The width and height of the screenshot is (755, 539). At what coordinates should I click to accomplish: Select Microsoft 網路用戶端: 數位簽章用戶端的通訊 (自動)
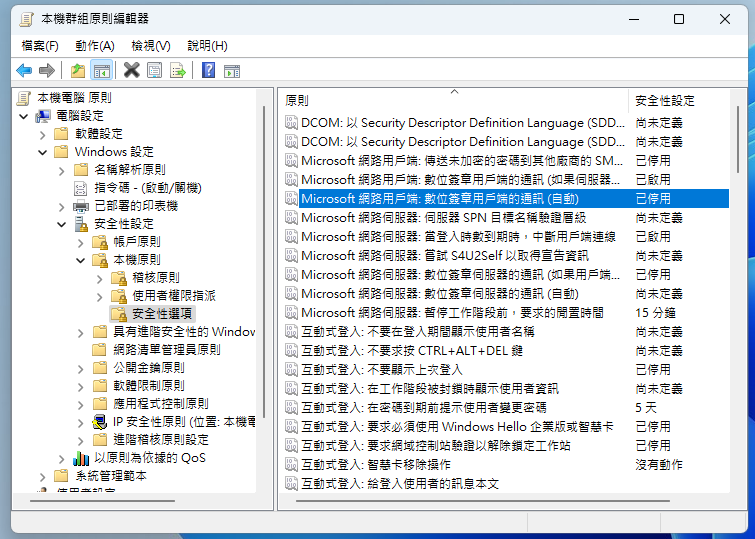(506, 198)
